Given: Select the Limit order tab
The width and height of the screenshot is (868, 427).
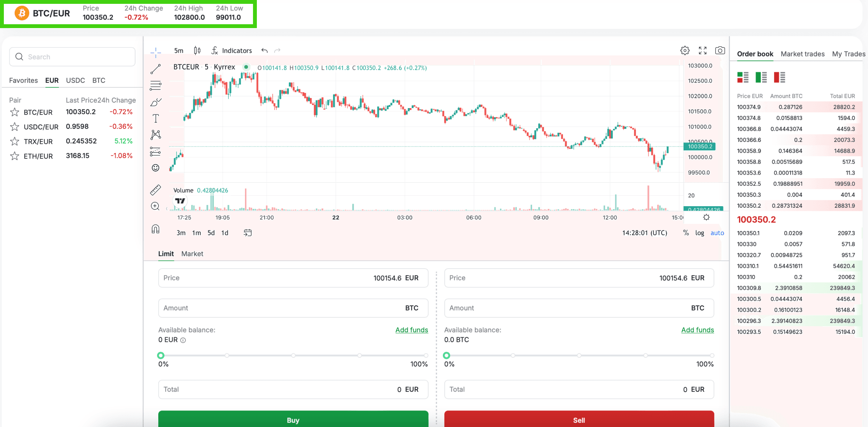Looking at the screenshot, I should (x=166, y=254).
